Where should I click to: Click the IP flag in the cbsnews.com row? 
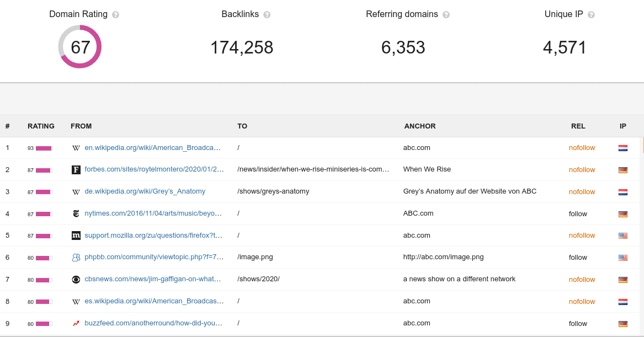(623, 280)
